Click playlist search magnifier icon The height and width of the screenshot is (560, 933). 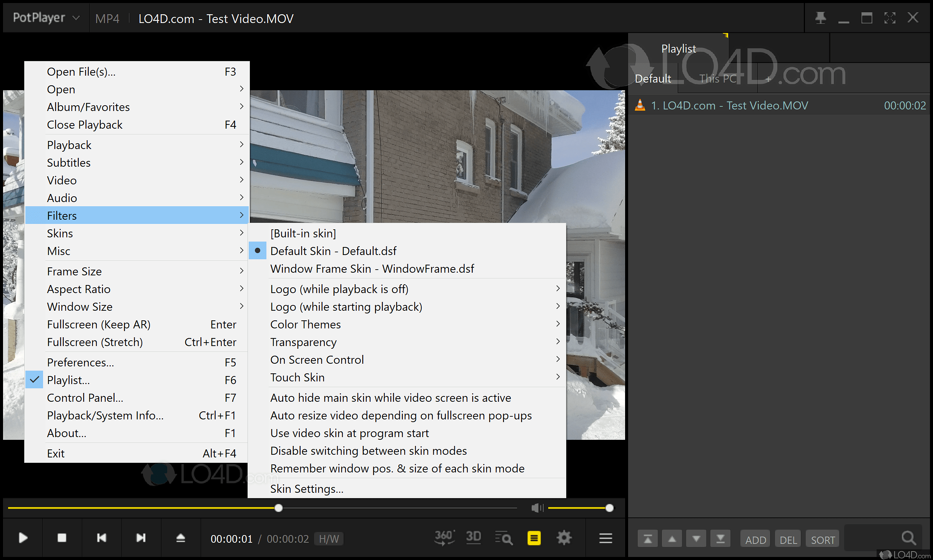[908, 538]
